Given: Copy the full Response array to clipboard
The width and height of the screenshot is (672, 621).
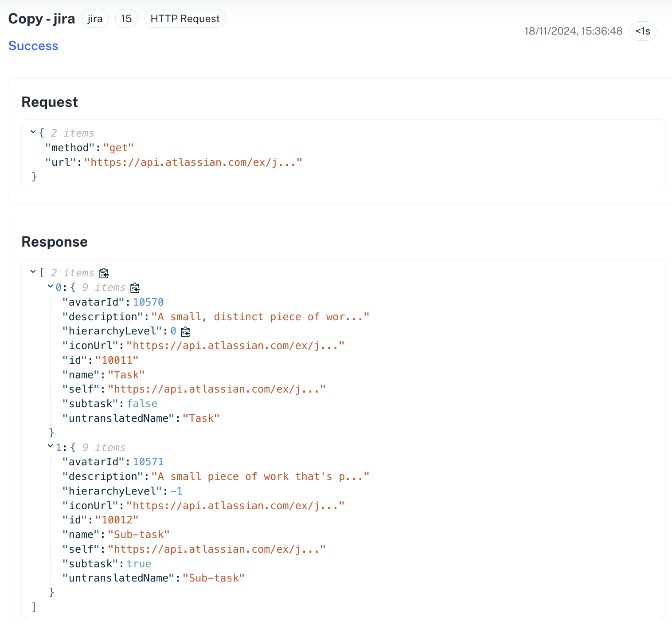Looking at the screenshot, I should pos(104,274).
